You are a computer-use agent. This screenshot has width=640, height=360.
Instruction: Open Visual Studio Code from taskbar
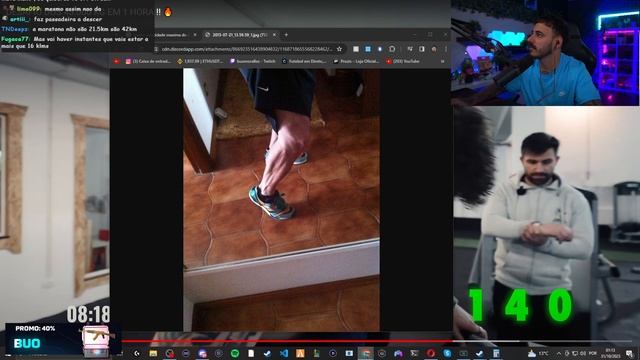coord(284,353)
